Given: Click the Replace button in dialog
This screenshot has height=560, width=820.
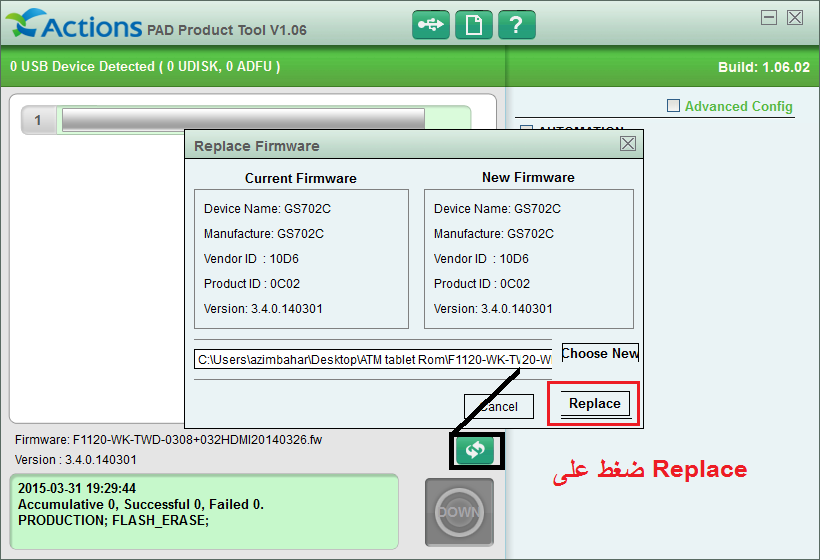Looking at the screenshot, I should click(x=595, y=404).
